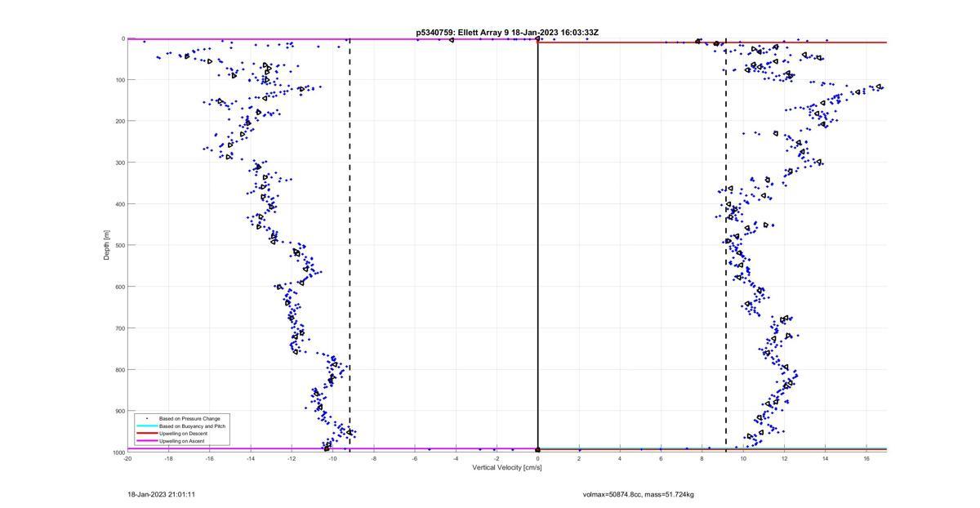Click x-axis tick label positive 10
Image resolution: width=980 pixels, height=508 pixels.
coord(743,458)
